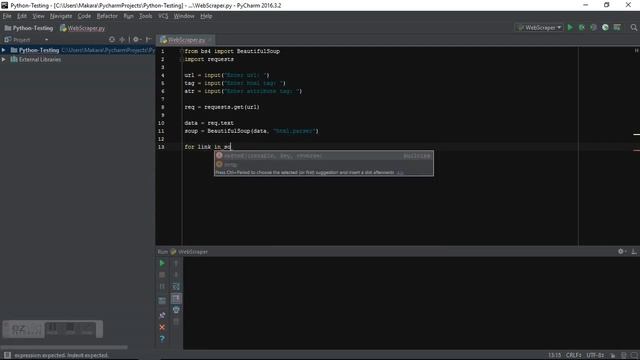This screenshot has height=360, width=640.
Task: Up stack trace arrow in Run panel
Action: click(176, 263)
